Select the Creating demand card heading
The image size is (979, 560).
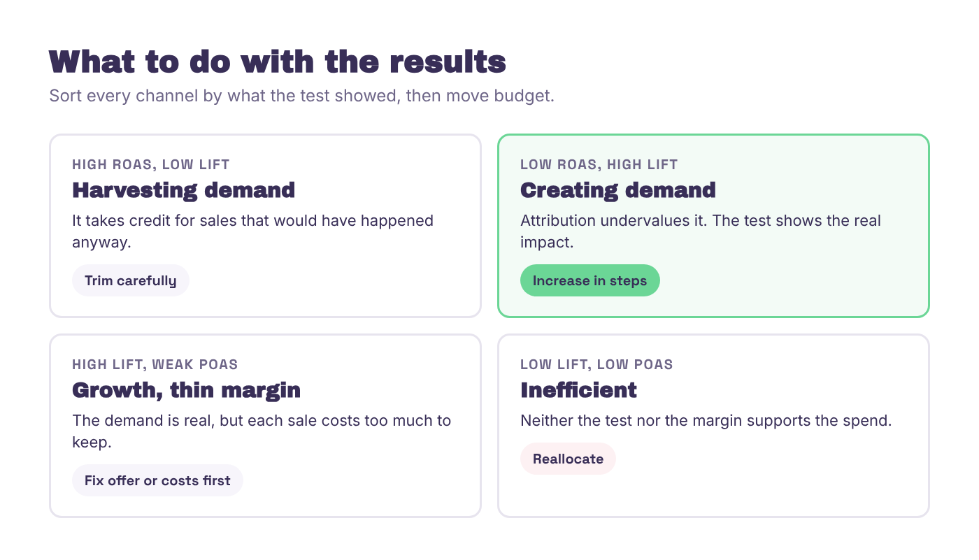618,190
